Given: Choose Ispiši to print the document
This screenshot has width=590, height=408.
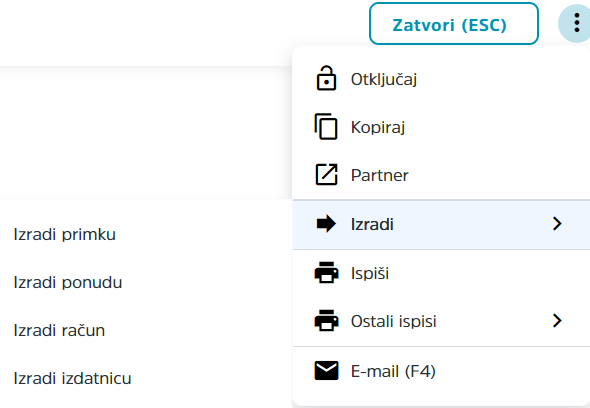Looking at the screenshot, I should pyautogui.click(x=441, y=273).
